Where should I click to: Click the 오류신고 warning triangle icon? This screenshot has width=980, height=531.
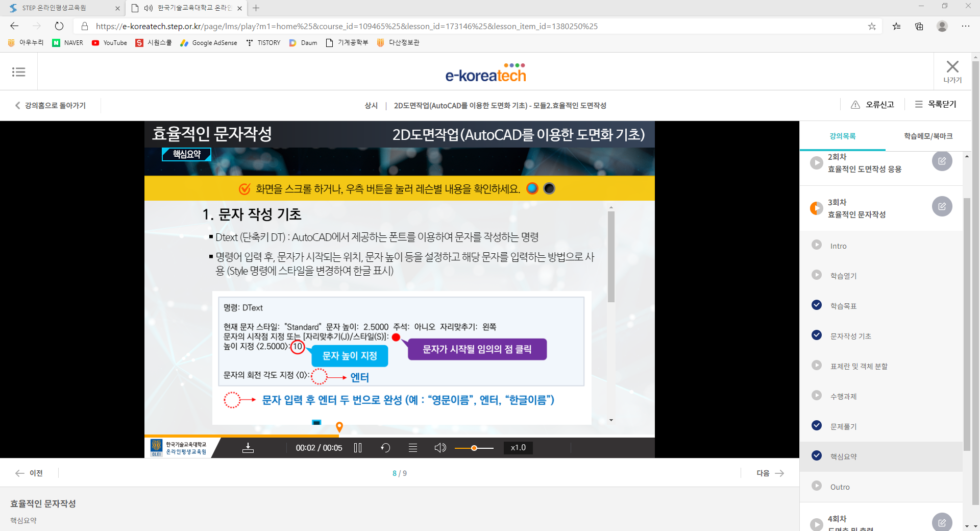click(x=855, y=105)
